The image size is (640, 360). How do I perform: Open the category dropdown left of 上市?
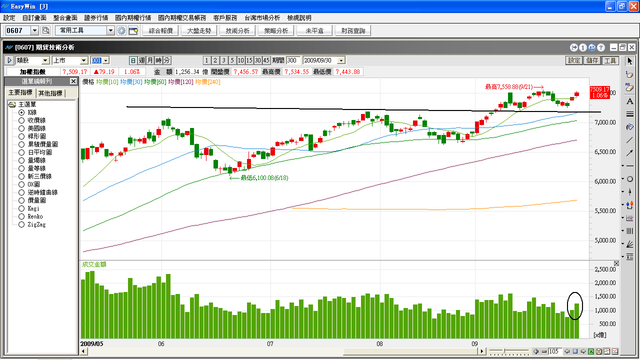(45, 60)
